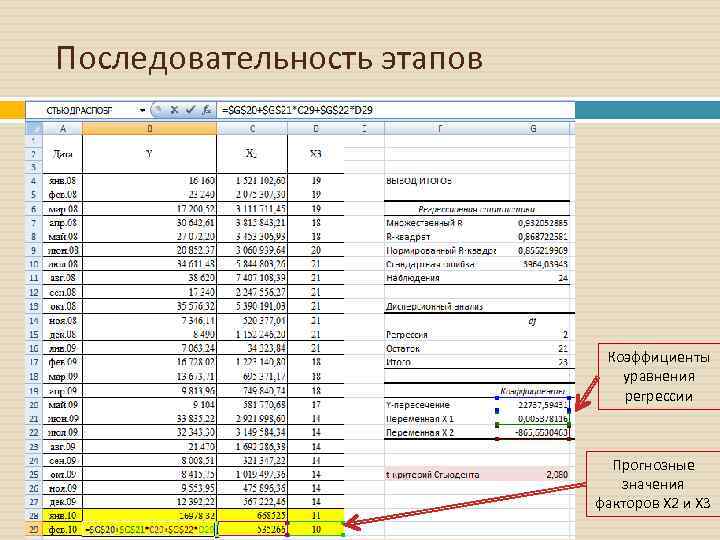Select row header 12

34,292
